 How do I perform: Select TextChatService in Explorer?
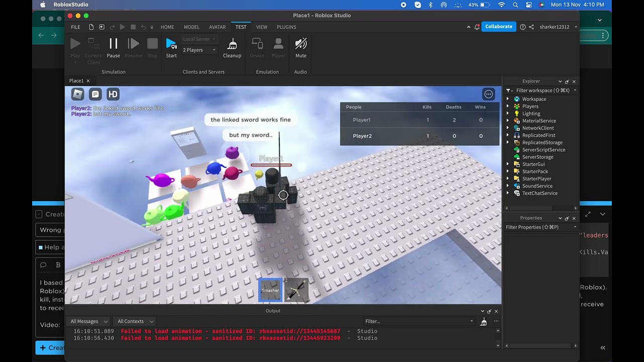pyautogui.click(x=539, y=194)
